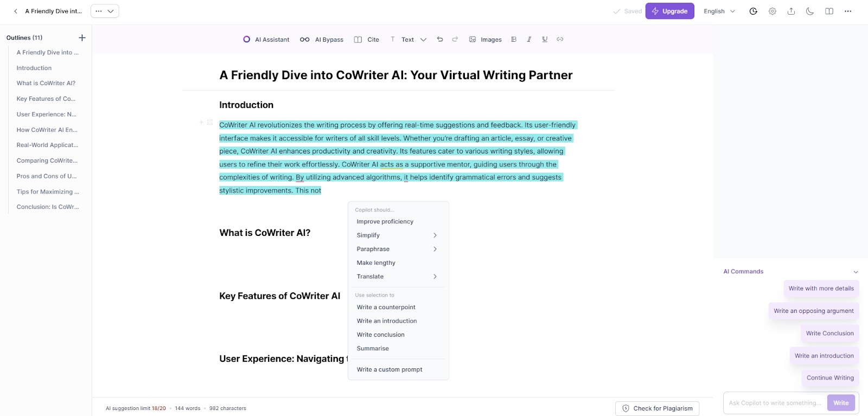Open the Cite tool
This screenshot has width=868, height=416.
[x=367, y=40]
